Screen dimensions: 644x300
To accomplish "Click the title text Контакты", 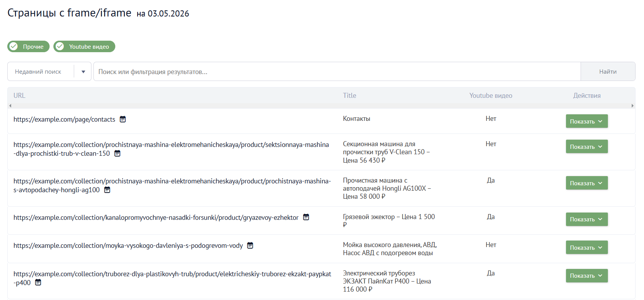I will pos(357,119).
